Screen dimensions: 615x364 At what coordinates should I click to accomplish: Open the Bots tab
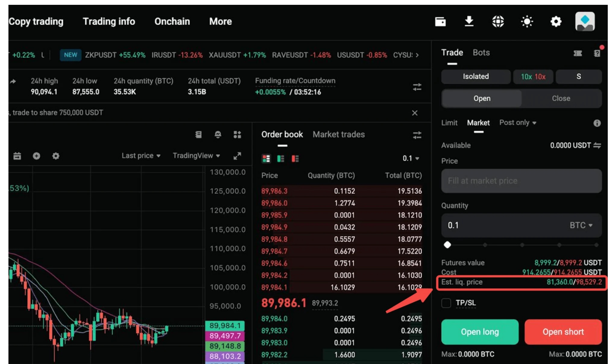tap(481, 52)
